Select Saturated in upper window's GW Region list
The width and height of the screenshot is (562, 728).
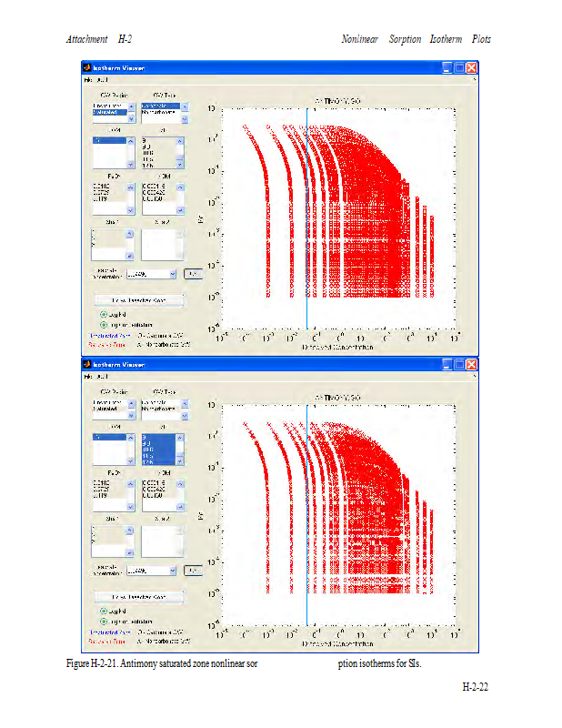click(107, 114)
